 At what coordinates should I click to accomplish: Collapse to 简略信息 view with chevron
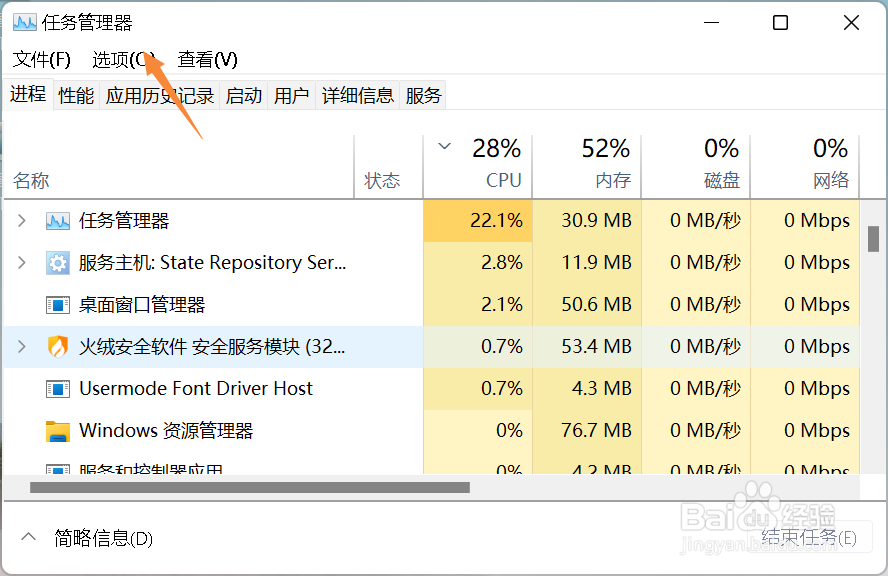[x=28, y=537]
